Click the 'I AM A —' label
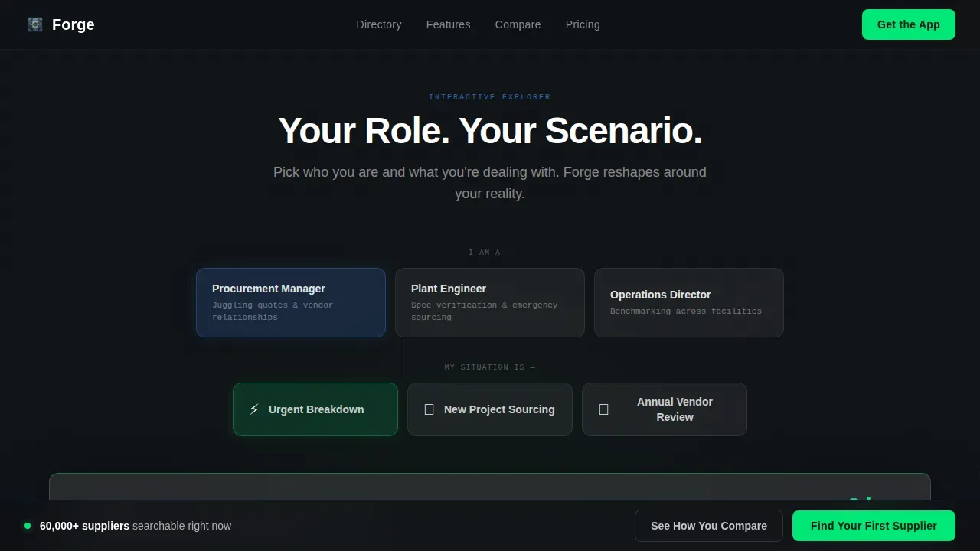Viewport: 980px width, 551px height. (x=490, y=253)
